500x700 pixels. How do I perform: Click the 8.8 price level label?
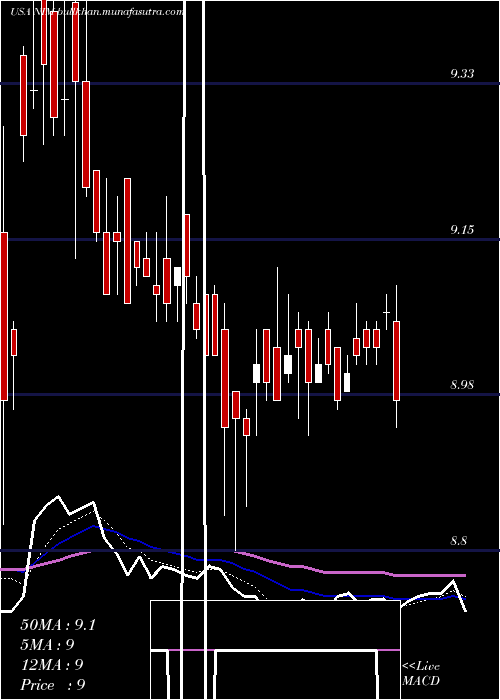coord(458,541)
